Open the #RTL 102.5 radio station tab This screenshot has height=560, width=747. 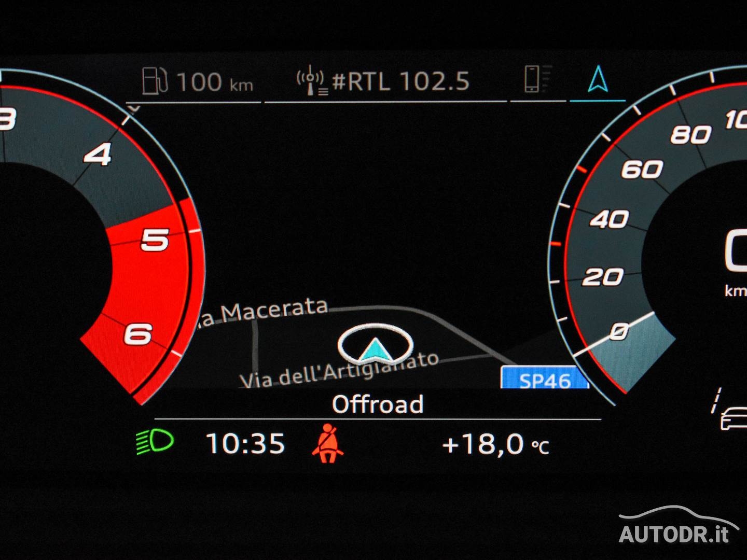(400, 81)
